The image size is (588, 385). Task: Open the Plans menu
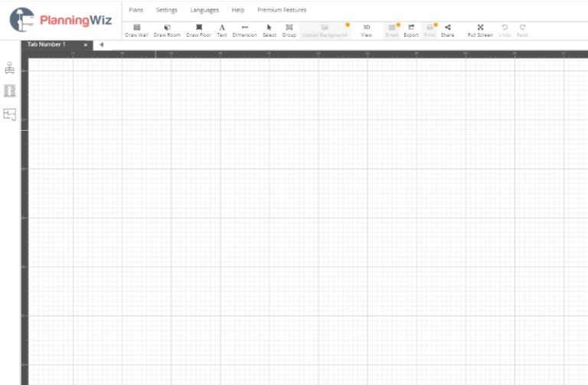pos(136,10)
